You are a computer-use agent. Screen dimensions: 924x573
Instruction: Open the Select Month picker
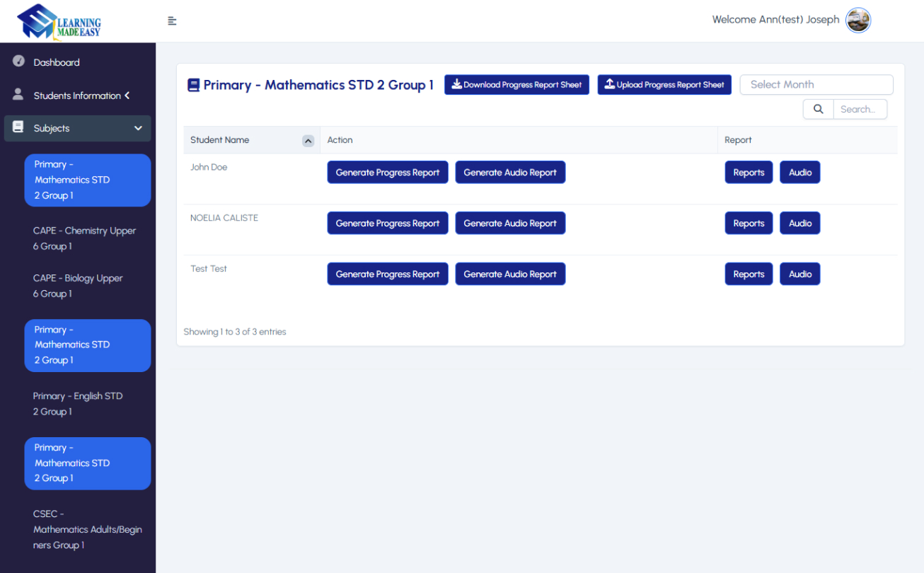coord(816,85)
